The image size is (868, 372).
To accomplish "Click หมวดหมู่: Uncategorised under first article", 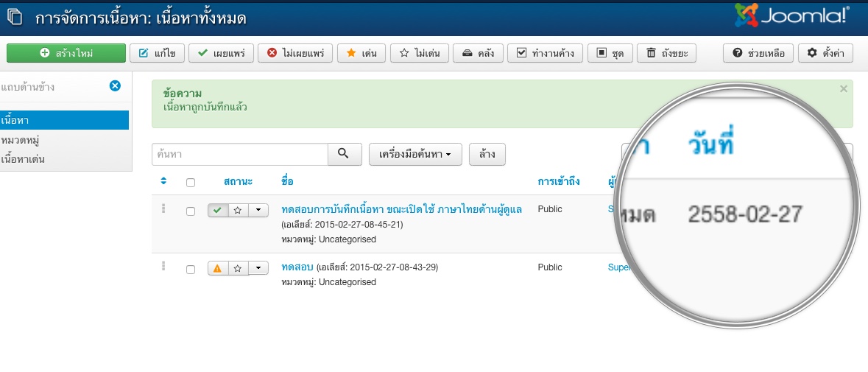I will click(x=329, y=239).
